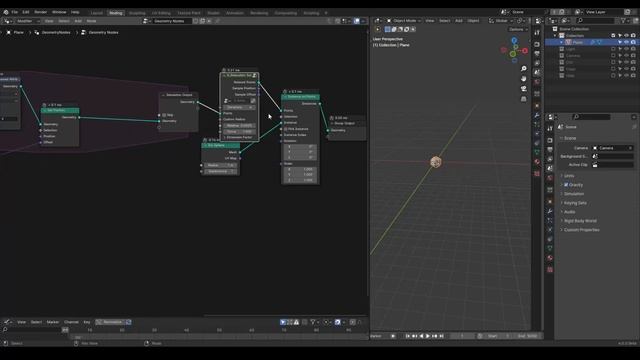Expand the Keying Sets panel

coord(575,203)
